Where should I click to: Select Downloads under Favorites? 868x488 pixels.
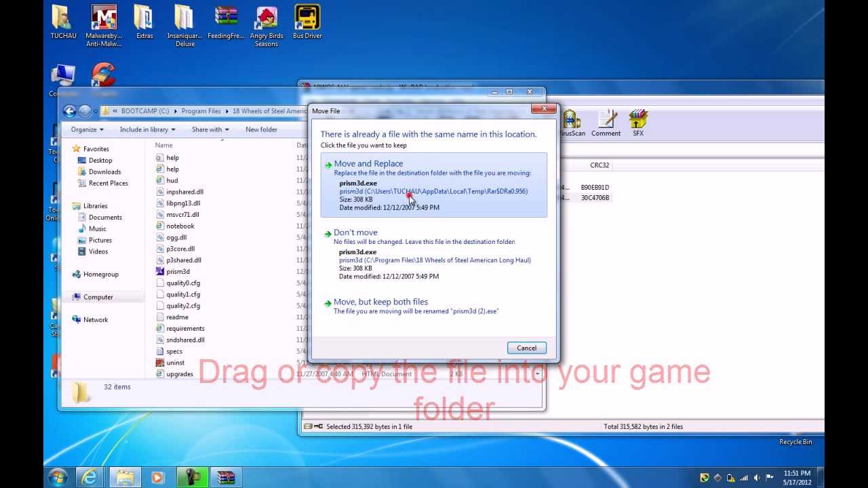coord(104,171)
